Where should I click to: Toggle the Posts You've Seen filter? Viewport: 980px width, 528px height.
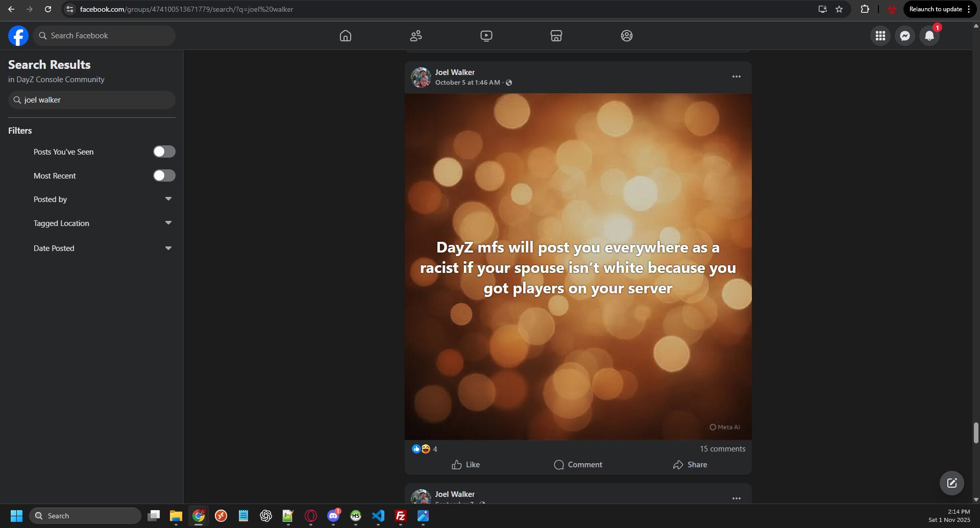point(164,152)
